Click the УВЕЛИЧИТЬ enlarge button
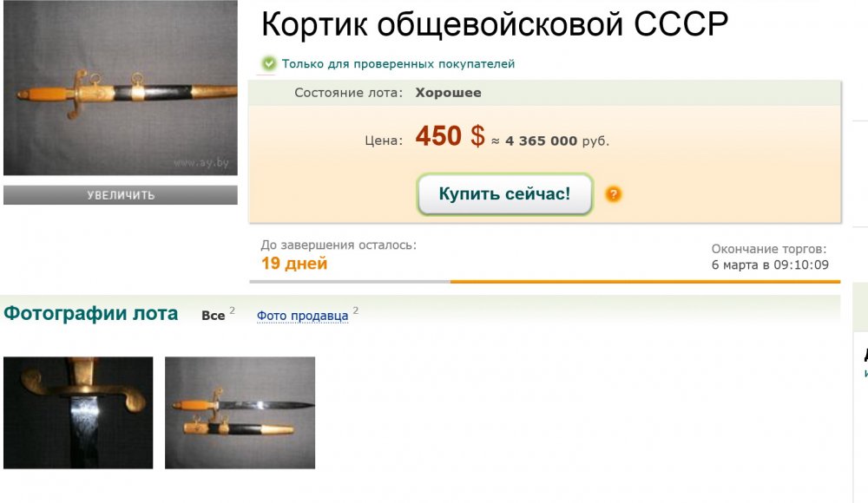Image resolution: width=868 pixels, height=503 pixels. tap(121, 195)
